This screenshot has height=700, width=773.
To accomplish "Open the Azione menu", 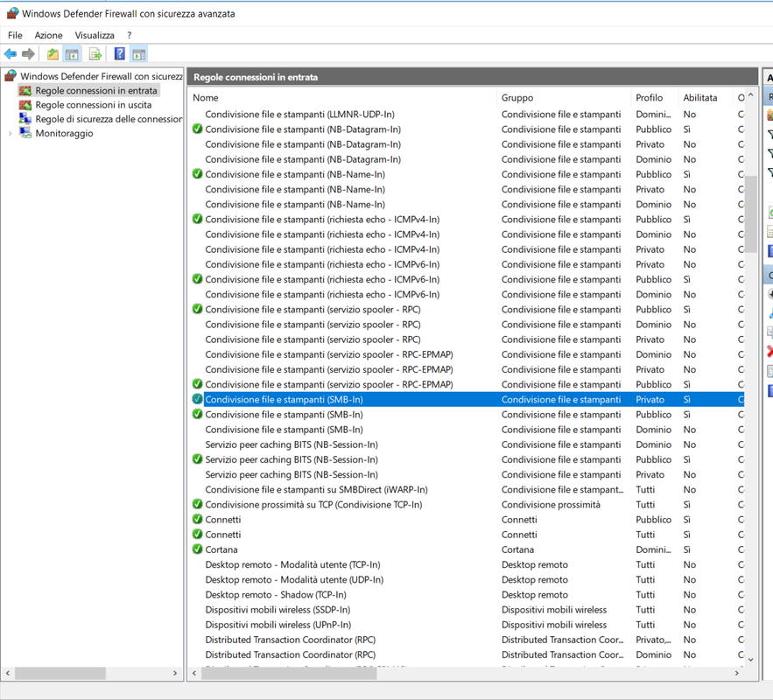I will tap(48, 35).
